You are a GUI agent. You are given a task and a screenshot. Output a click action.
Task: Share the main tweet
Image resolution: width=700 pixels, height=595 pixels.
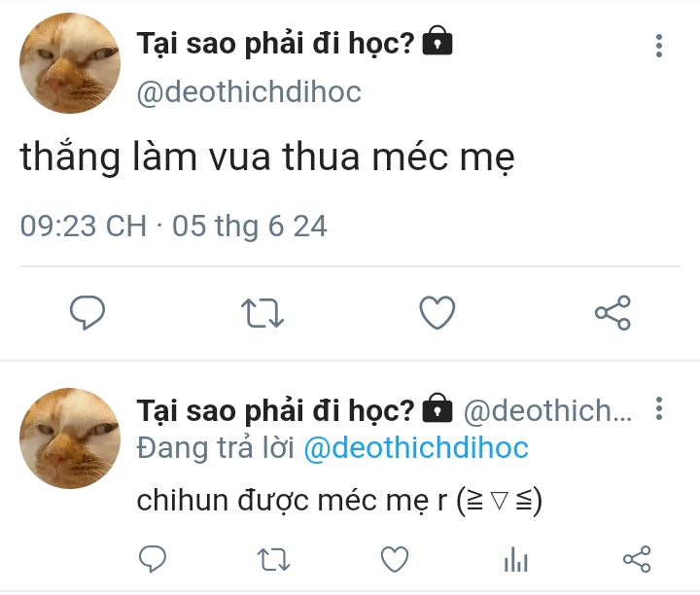pos(612,312)
